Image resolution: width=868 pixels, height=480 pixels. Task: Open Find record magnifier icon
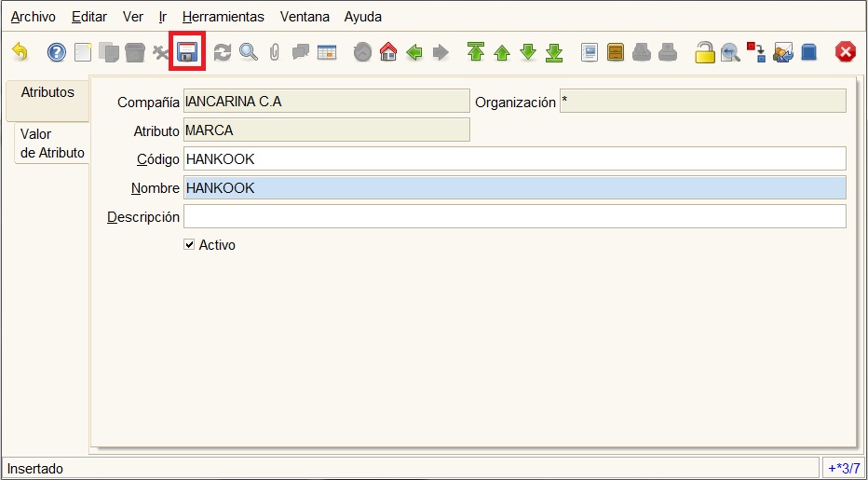tap(249, 52)
